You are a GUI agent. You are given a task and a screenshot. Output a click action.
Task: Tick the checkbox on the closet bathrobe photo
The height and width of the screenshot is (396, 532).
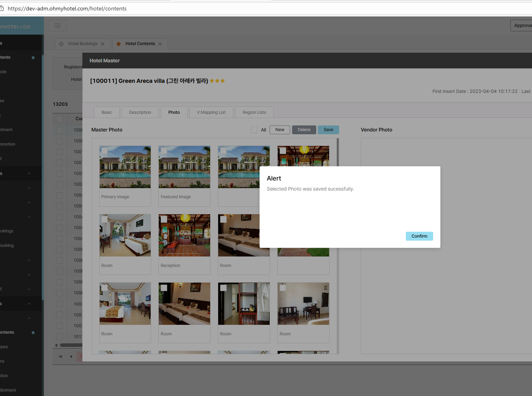[223, 287]
